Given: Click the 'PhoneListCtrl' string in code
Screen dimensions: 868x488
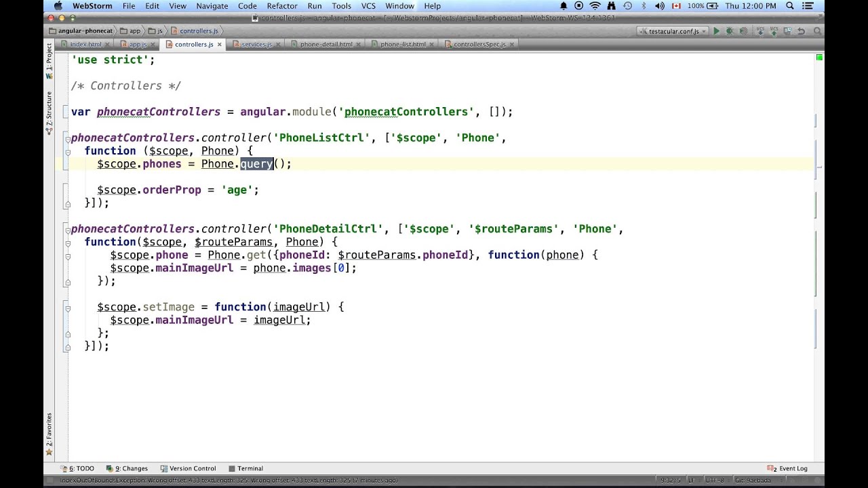Looking at the screenshot, I should pos(321,138).
